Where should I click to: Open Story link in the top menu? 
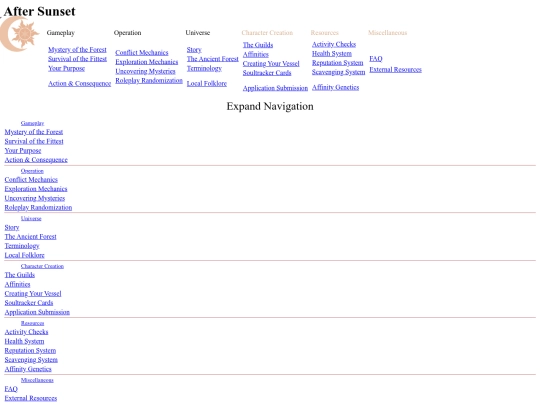194,50
